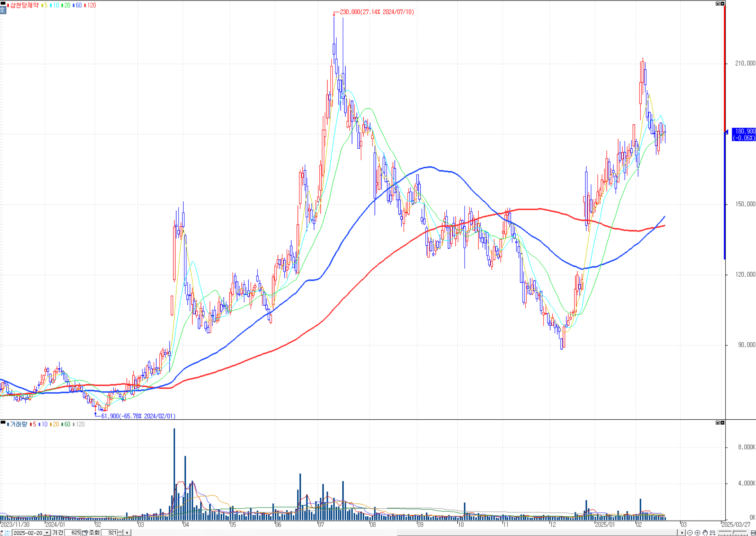Click the scroll-right arrow at scrollbar end
This screenshot has height=536, width=756.
[682, 533]
